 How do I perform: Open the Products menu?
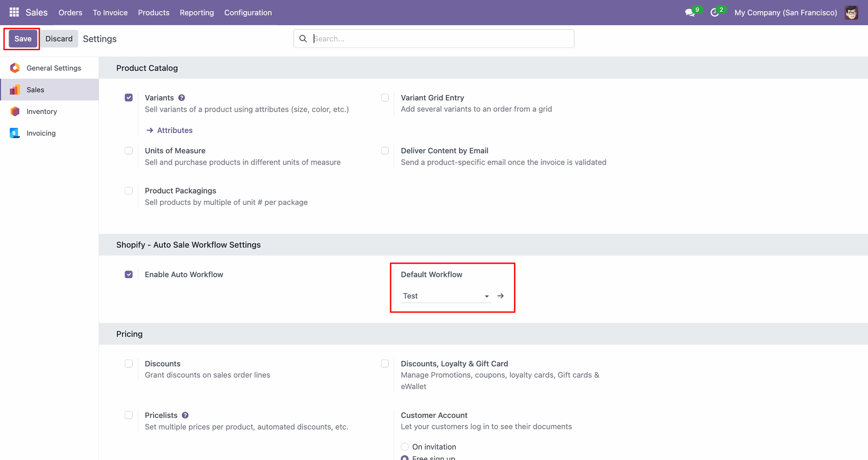154,13
